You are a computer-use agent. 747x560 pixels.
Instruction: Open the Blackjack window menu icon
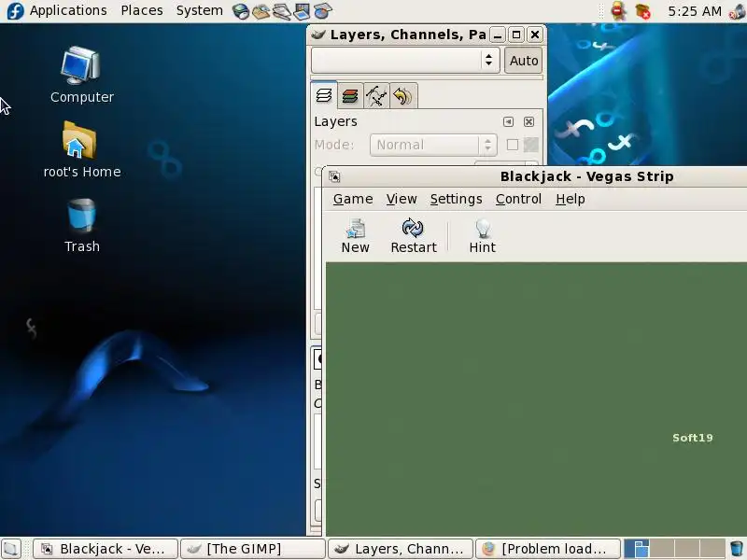(x=334, y=176)
